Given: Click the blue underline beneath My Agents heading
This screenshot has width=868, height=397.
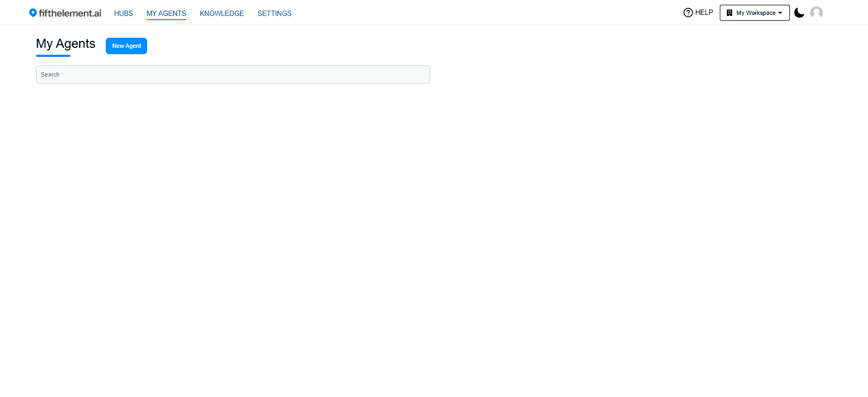Looking at the screenshot, I should tap(53, 56).
